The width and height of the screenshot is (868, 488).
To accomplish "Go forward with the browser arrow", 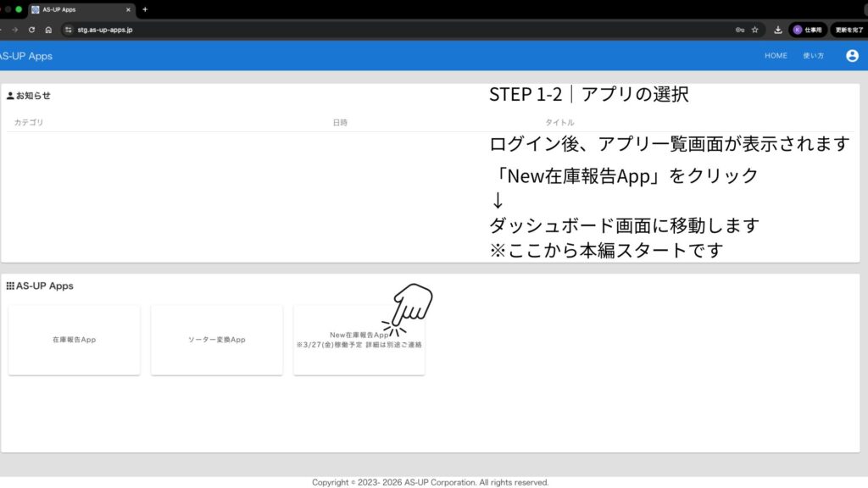I will pos(15,30).
